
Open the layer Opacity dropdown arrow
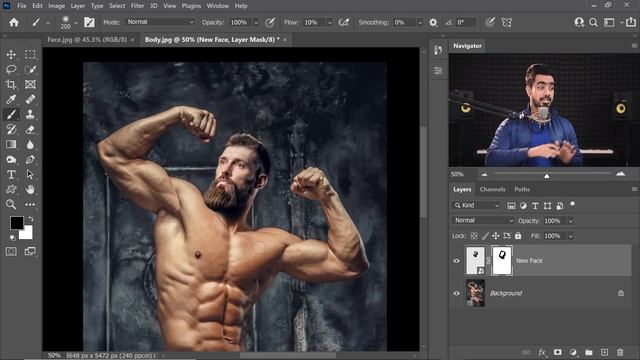[x=571, y=221]
